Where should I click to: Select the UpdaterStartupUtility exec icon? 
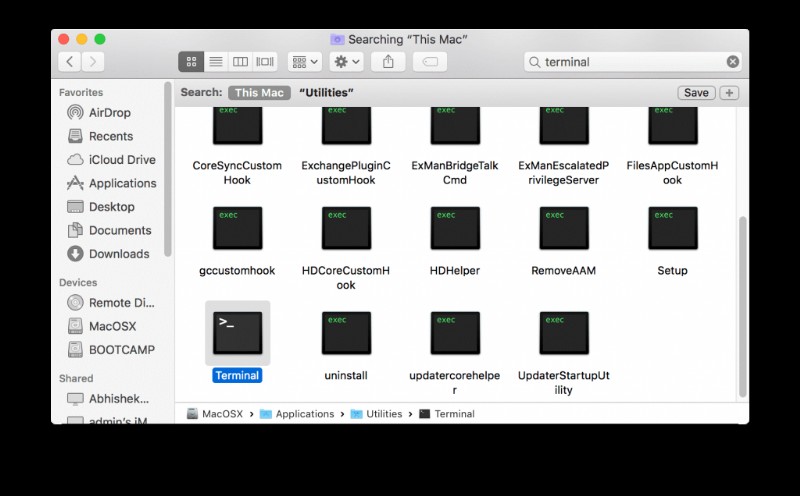click(564, 333)
